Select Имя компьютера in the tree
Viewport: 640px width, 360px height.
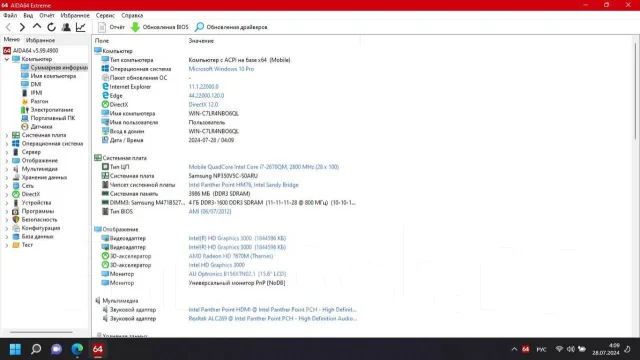49,76
